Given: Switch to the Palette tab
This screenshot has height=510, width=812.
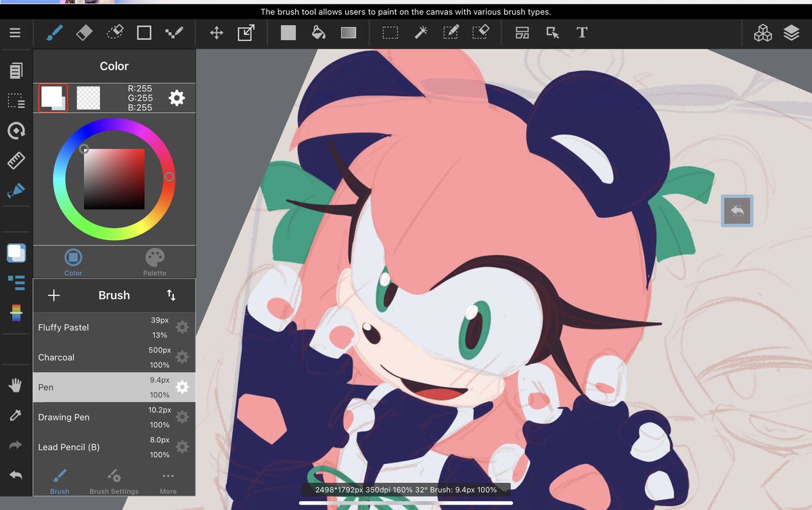Looking at the screenshot, I should (x=155, y=262).
